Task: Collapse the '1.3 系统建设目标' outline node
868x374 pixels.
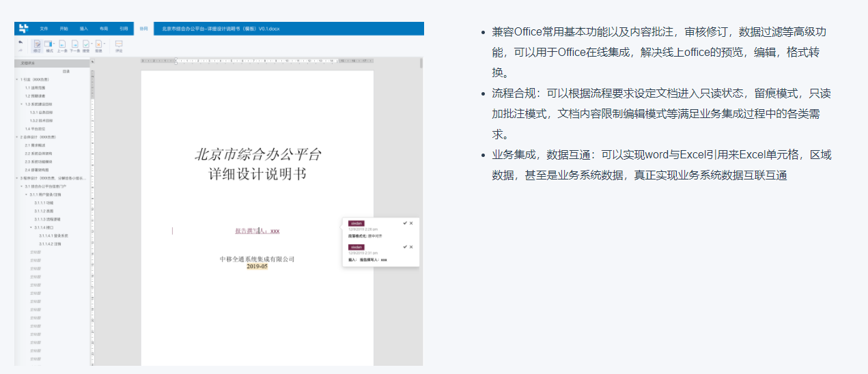Action: tap(22, 104)
